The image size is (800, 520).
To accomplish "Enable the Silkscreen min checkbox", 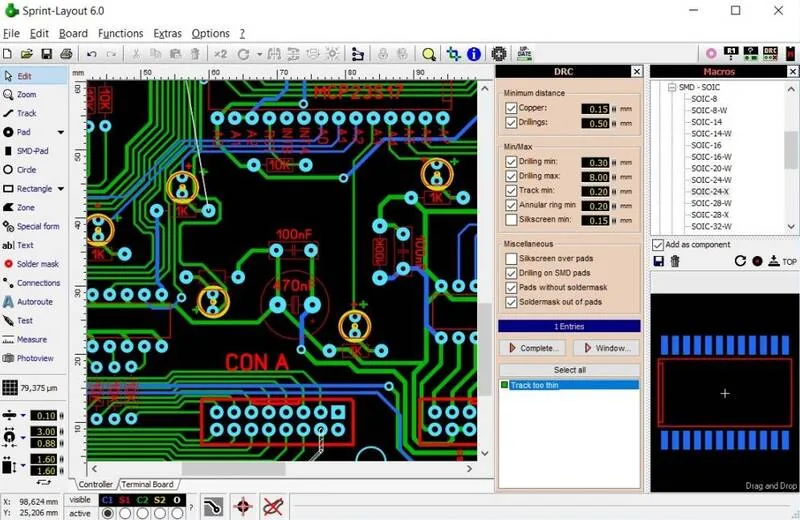I will tap(511, 220).
